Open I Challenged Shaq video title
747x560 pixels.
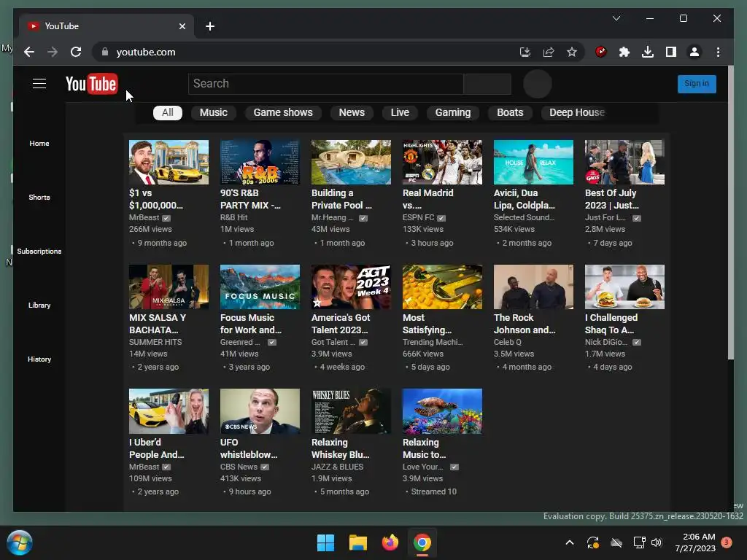point(611,324)
